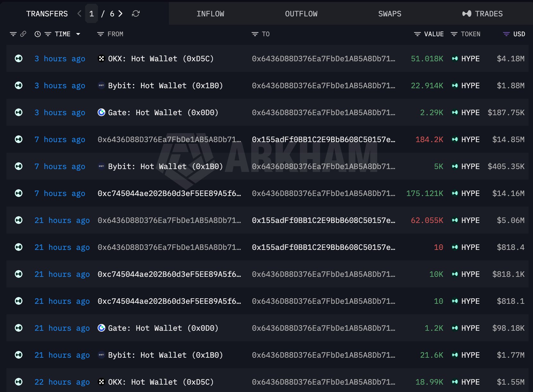Click the $98.18K USD cell

click(508, 328)
